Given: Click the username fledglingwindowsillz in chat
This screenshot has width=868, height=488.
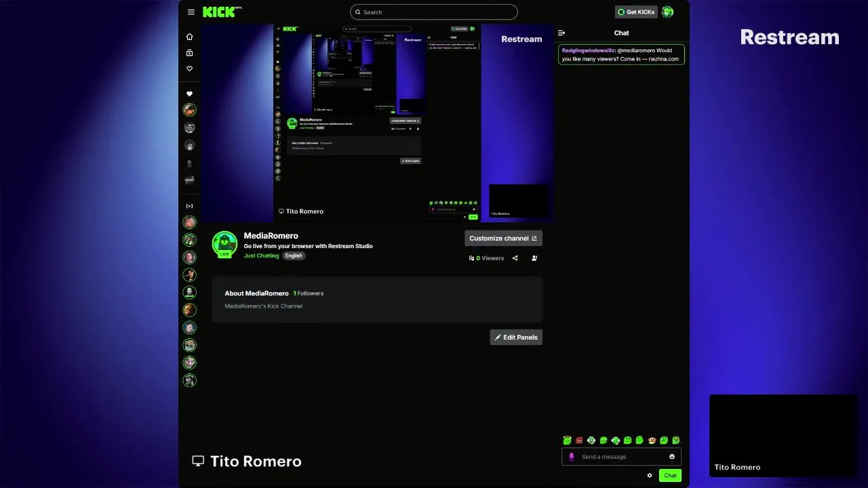Looking at the screenshot, I should click(588, 51).
